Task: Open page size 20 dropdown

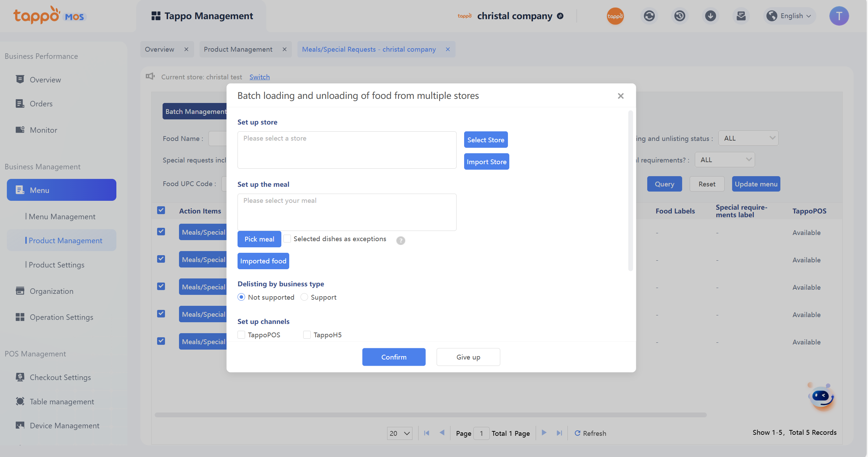Action: tap(399, 433)
